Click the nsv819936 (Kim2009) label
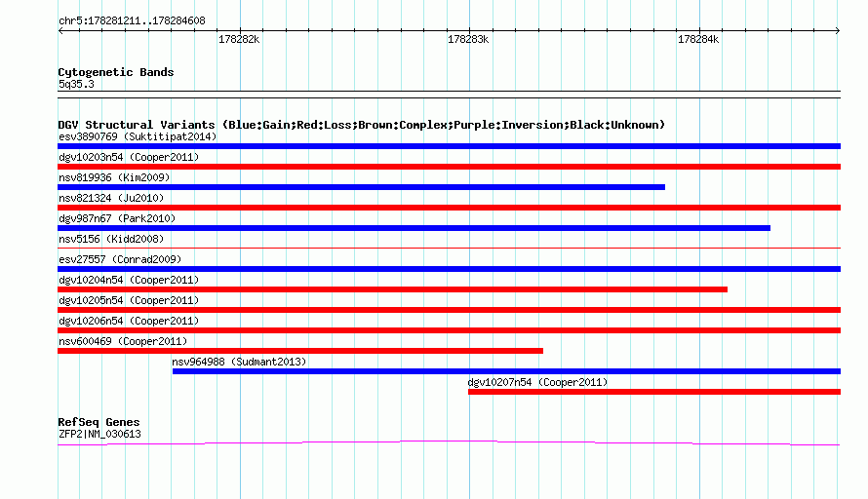 pos(114,177)
